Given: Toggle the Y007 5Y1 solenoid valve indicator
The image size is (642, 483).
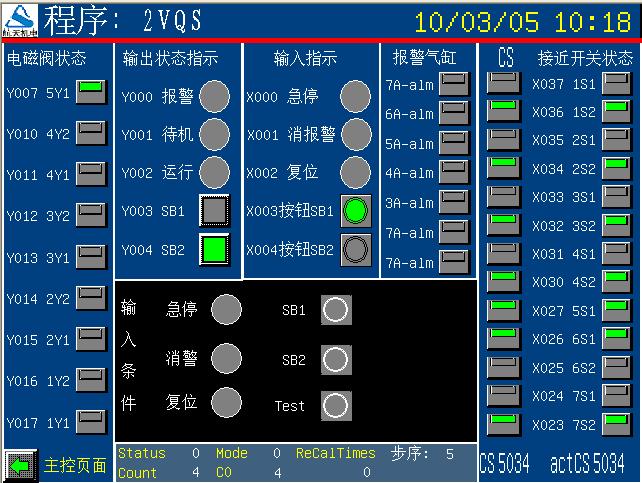Looking at the screenshot, I should [x=91, y=90].
